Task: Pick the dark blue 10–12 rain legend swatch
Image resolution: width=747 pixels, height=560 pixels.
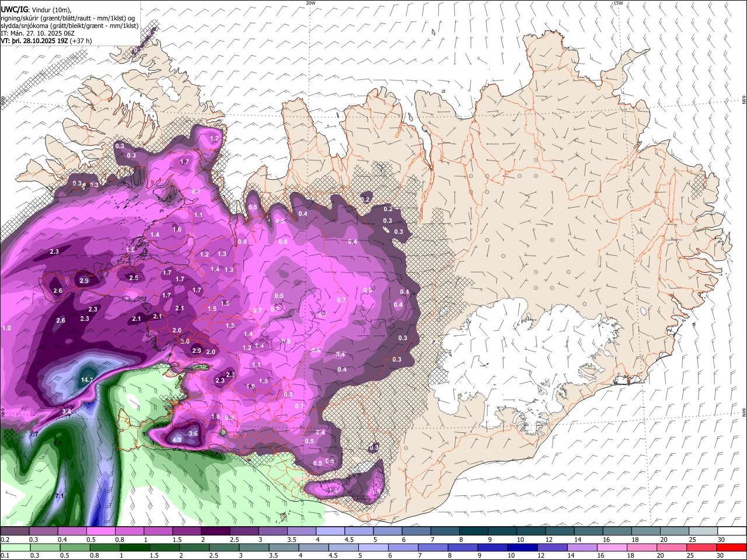Action: pyautogui.click(x=522, y=547)
